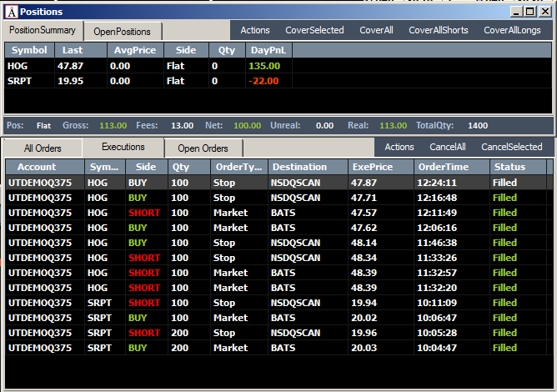This screenshot has height=392, width=557.
Task: Select the HOG position row symbol
Action: pyautogui.click(x=18, y=66)
